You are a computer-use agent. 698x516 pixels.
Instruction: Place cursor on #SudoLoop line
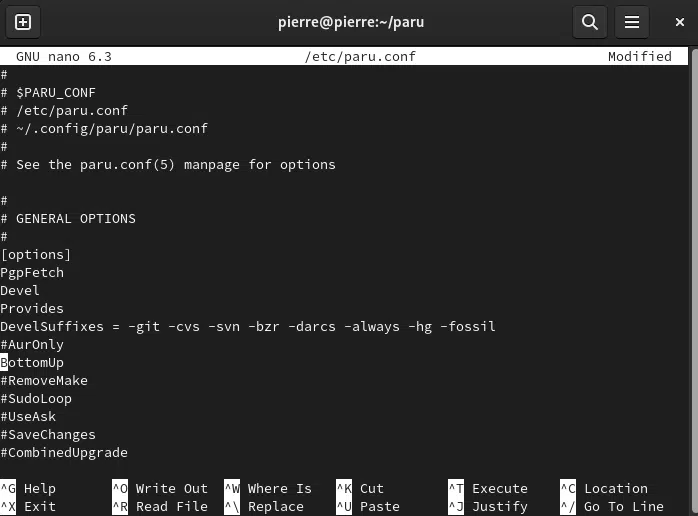pyautogui.click(x=36, y=398)
